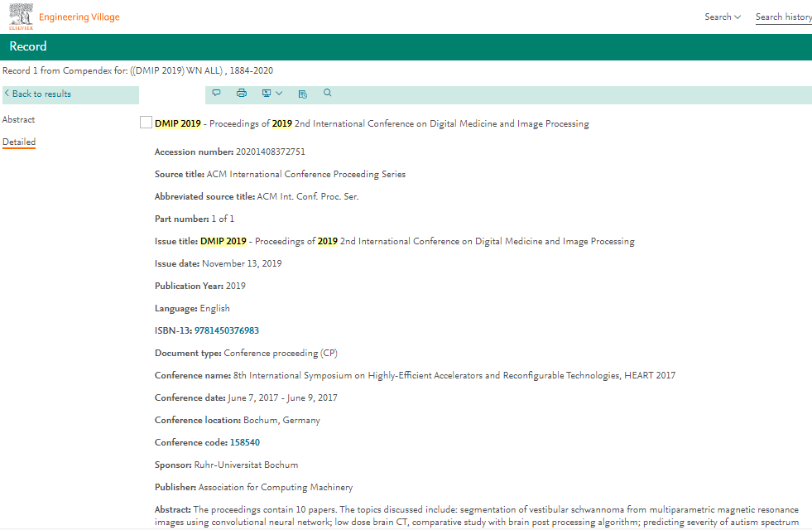Click the Record page header
The width and height of the screenshot is (812, 530).
point(28,46)
